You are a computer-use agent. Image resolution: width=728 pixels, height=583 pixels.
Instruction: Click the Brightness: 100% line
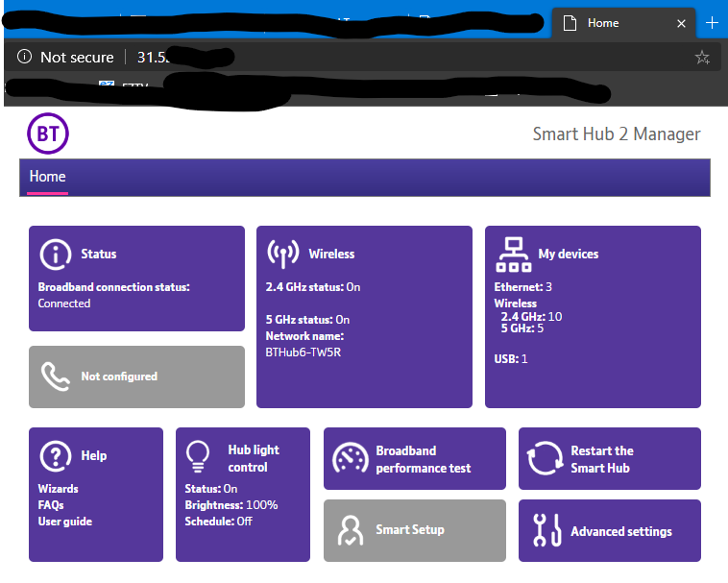click(231, 505)
